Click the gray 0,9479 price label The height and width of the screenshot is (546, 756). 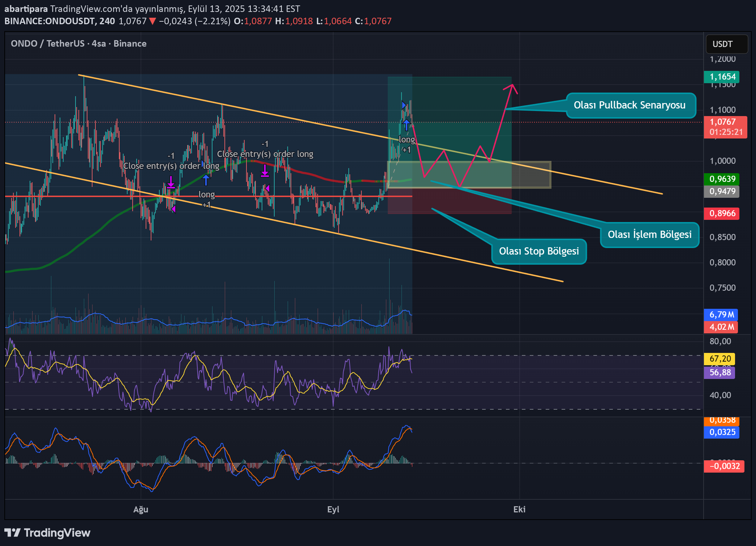pyautogui.click(x=722, y=191)
